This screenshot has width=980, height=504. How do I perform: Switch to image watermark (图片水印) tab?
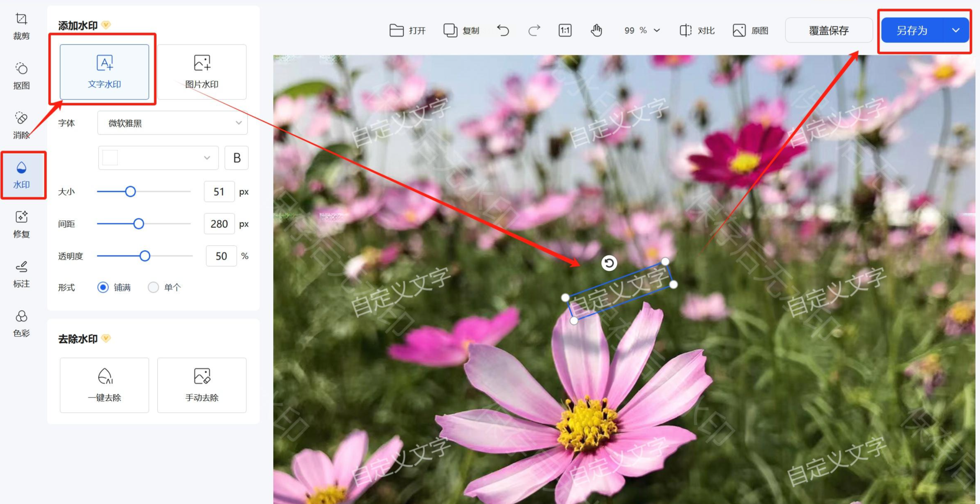pos(202,72)
